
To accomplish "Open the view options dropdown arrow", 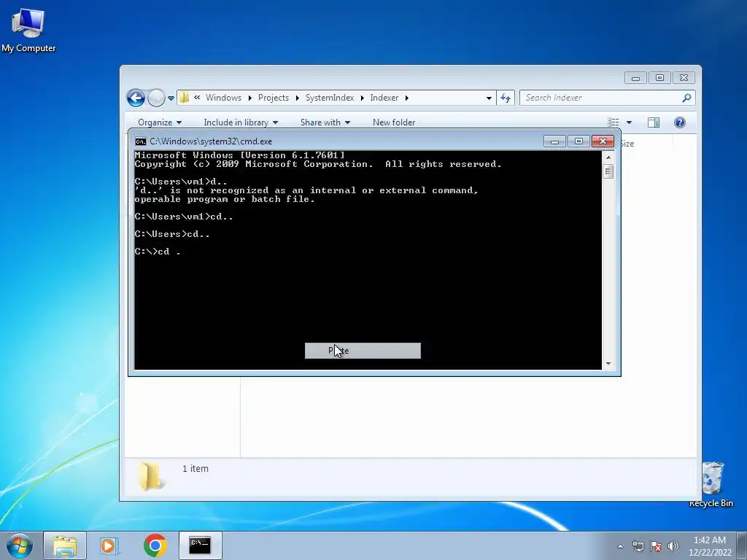I will [629, 122].
